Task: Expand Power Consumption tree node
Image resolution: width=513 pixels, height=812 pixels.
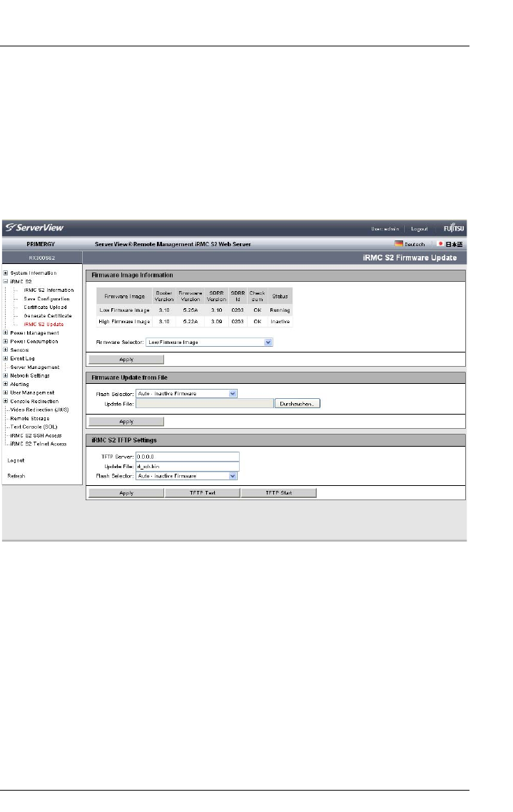Action: pos(6,342)
